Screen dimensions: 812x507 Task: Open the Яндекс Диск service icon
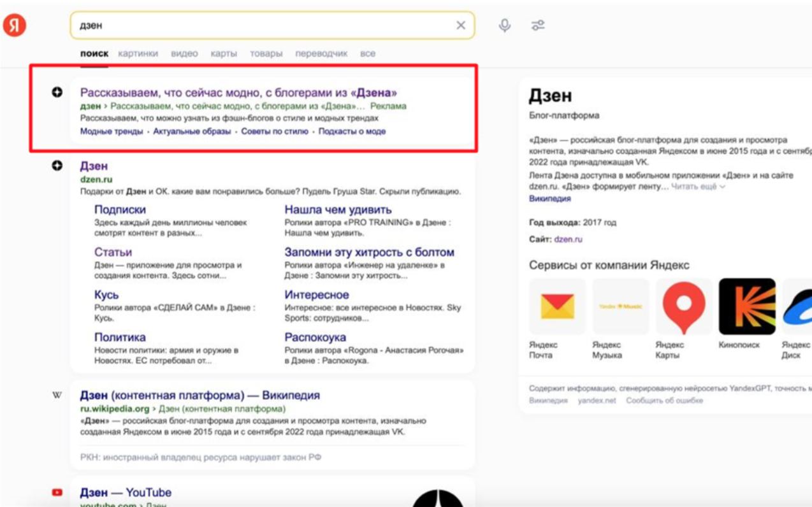797,306
